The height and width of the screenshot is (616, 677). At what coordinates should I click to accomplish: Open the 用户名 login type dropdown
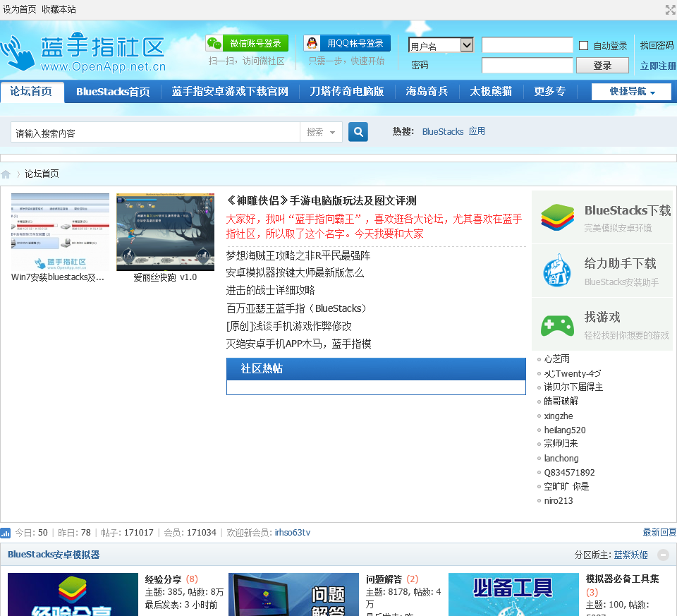(x=441, y=45)
